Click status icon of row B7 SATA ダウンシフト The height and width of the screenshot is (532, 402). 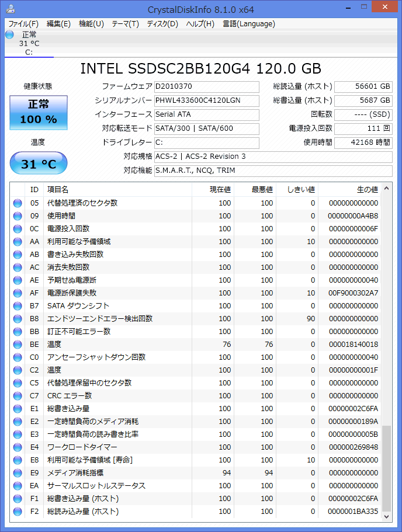[18, 306]
